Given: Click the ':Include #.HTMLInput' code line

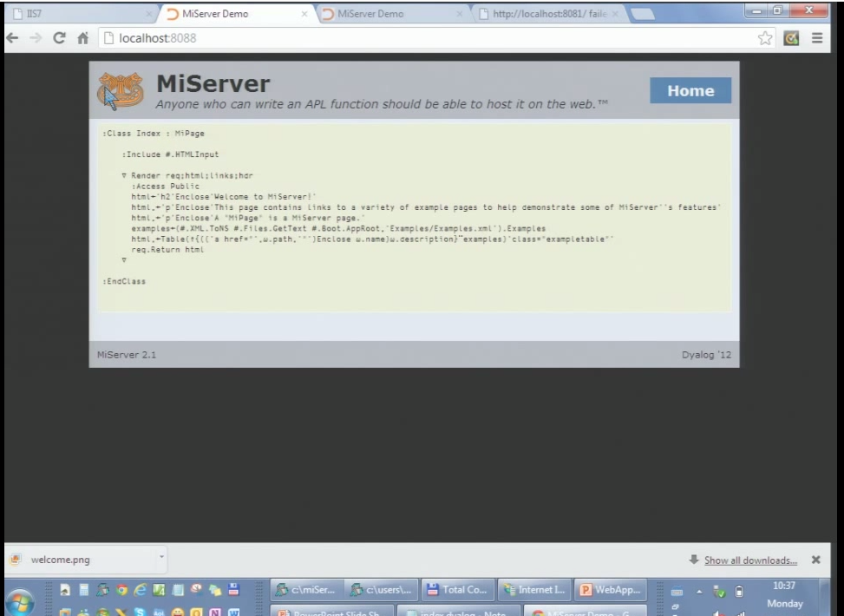Looking at the screenshot, I should (x=170, y=154).
